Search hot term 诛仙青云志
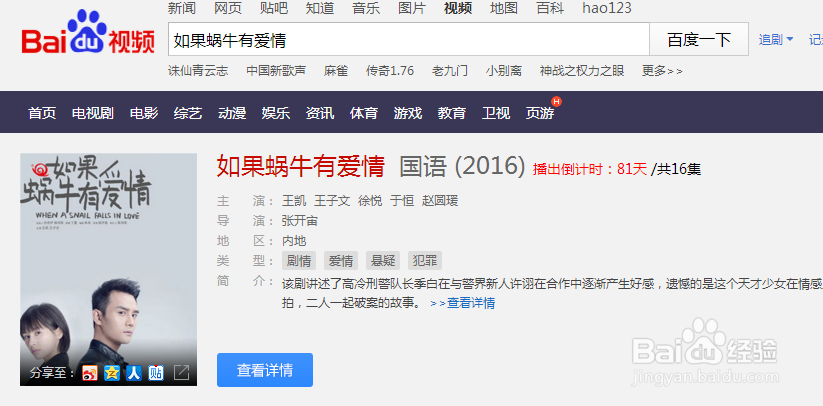823x406 pixels. (198, 71)
